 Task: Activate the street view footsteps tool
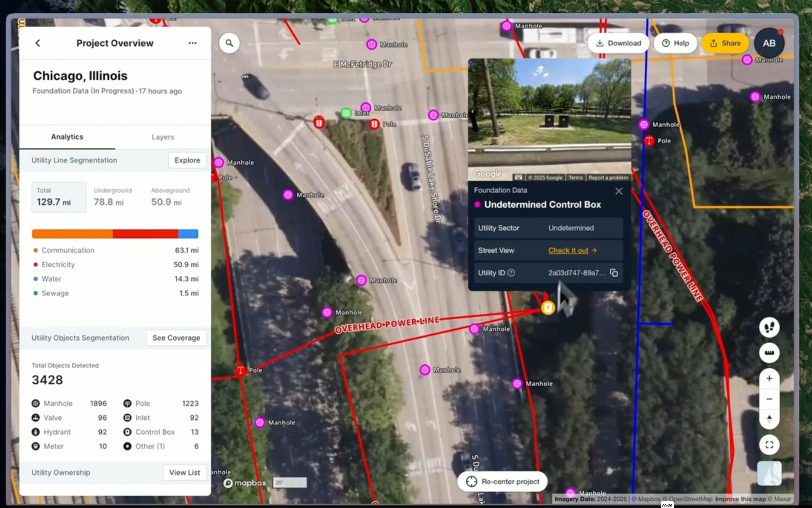[769, 327]
